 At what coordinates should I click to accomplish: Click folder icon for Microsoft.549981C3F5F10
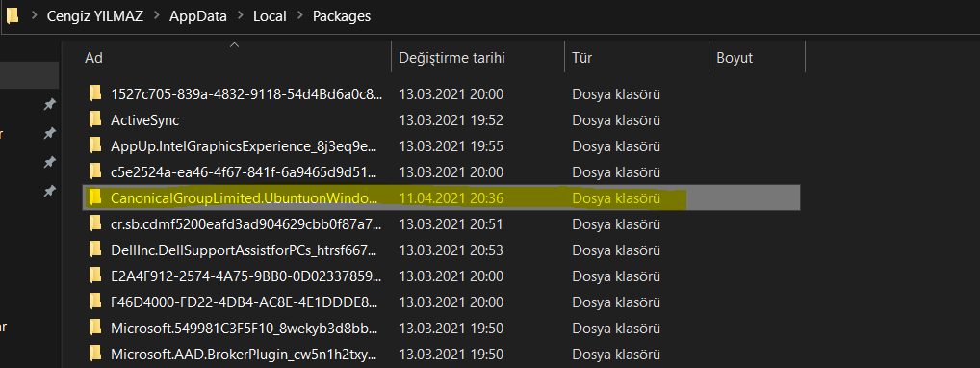[x=95, y=328]
